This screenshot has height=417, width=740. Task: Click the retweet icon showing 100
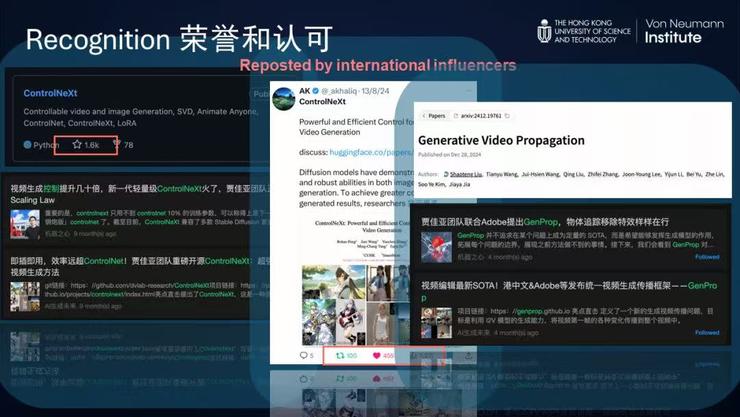340,355
